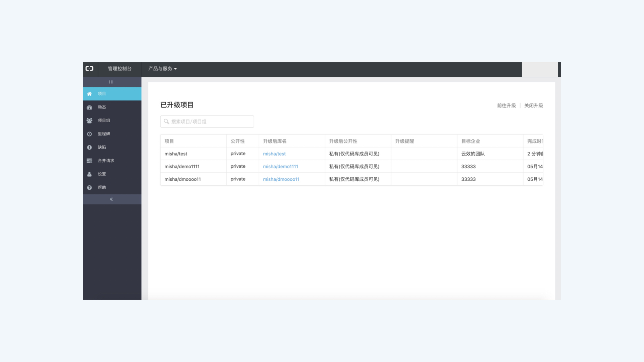Click the 项目组 (Project Groups) sidebar icon

click(90, 120)
